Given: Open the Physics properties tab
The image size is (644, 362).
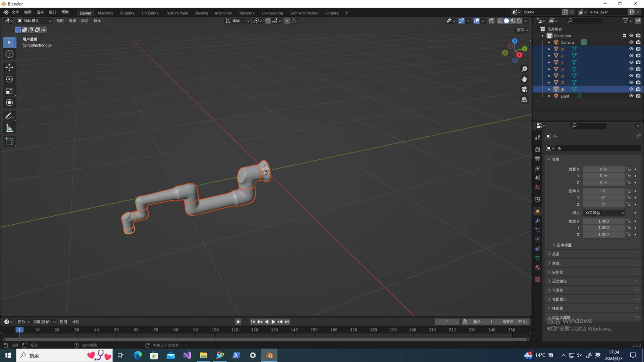Looking at the screenshot, I should pyautogui.click(x=538, y=240).
